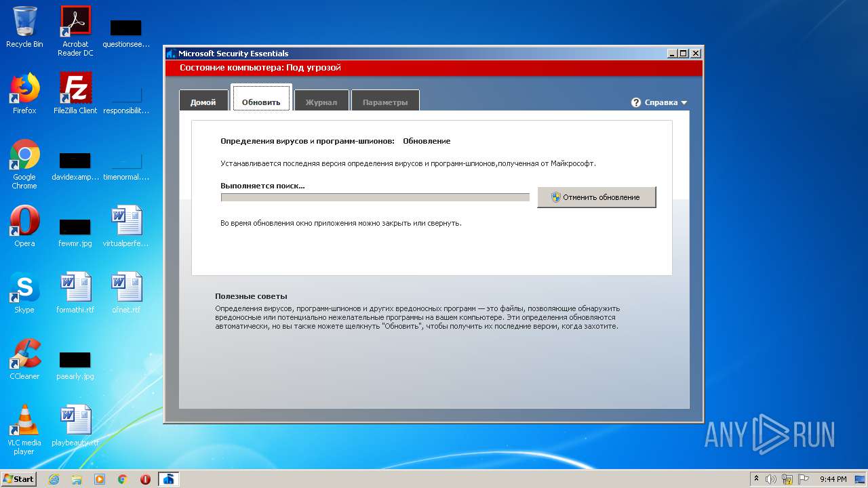This screenshot has height=488, width=868.
Task: Select the davidexamp... file icon
Action: point(75,166)
